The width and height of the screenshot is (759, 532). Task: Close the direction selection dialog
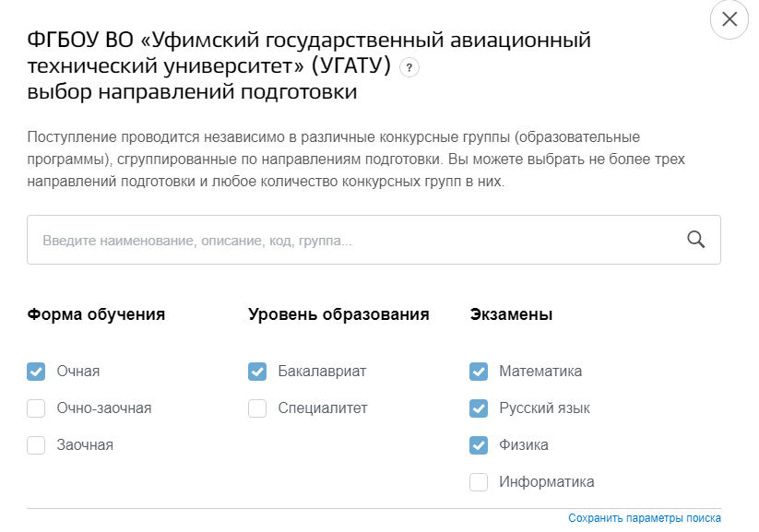pos(729,19)
